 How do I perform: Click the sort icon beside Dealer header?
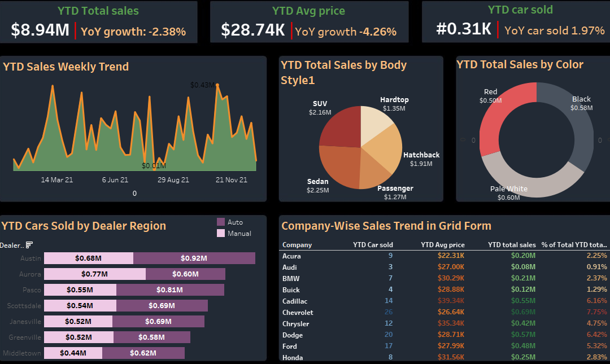(x=29, y=245)
